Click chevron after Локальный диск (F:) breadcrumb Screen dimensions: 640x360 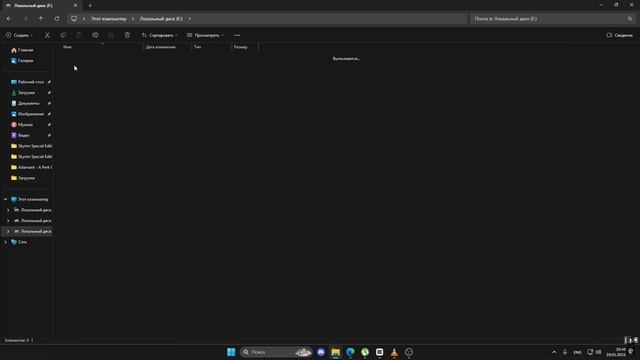189,19
